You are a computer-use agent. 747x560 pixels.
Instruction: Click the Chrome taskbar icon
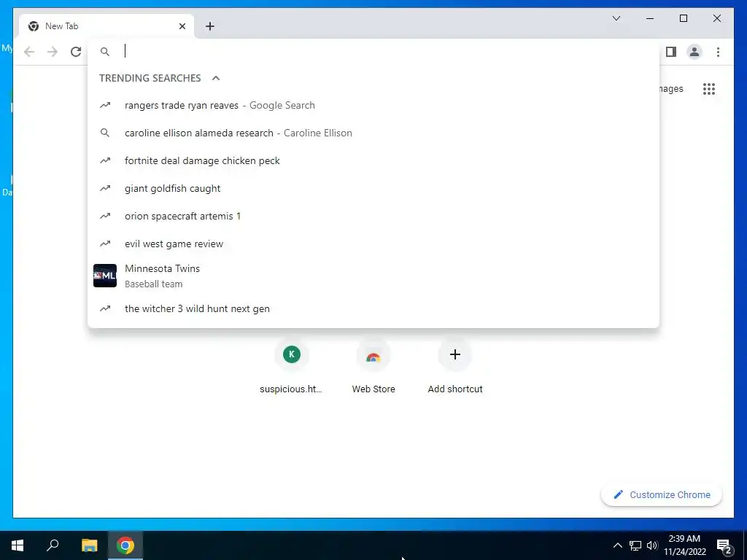pos(125,545)
